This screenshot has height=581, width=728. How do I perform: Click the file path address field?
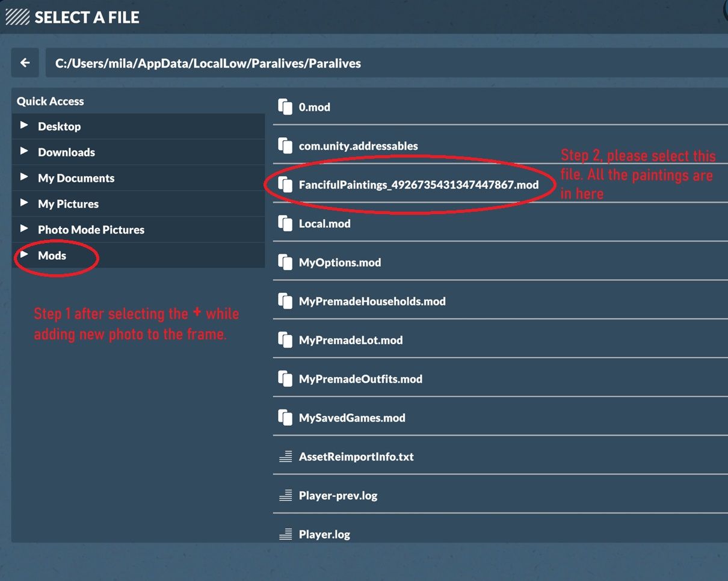point(387,63)
